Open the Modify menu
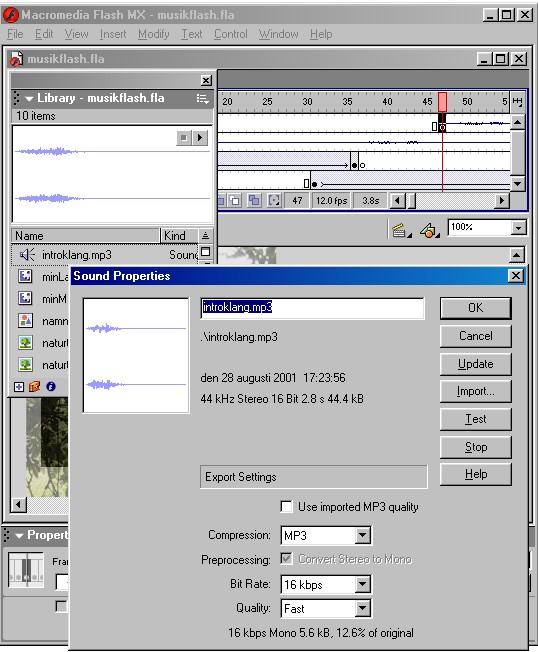The width and height of the screenshot is (538, 652). [154, 34]
